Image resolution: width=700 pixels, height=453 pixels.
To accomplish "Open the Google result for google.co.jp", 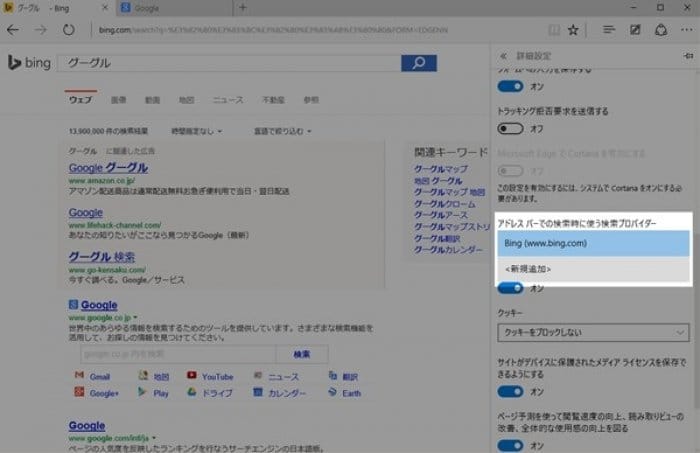I will point(99,305).
